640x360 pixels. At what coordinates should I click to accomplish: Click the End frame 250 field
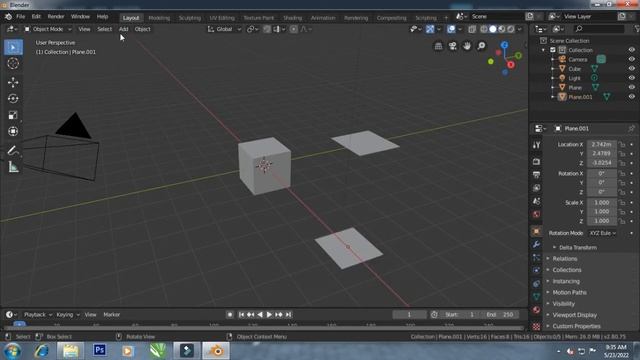500,314
